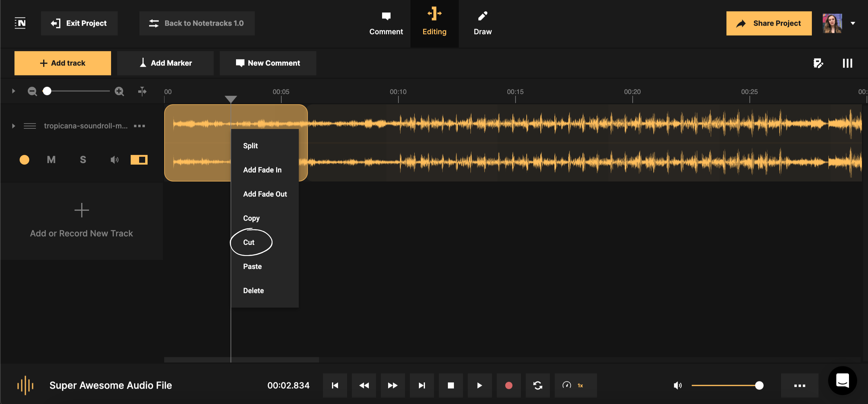Click the zoom out magnifier icon
Image resolution: width=868 pixels, height=404 pixels.
point(32,91)
